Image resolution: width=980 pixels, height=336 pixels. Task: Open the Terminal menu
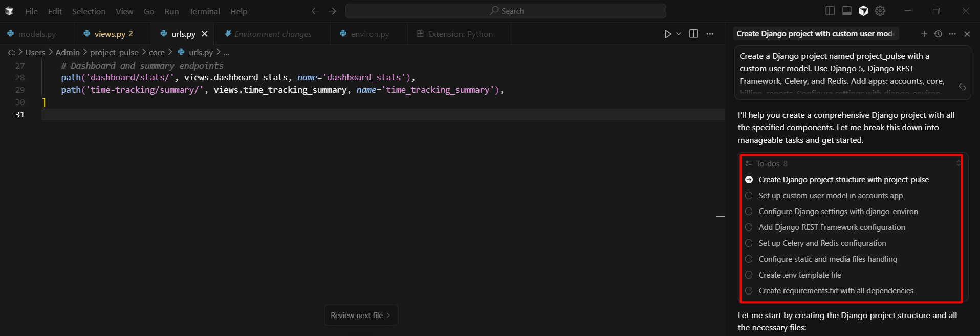coord(205,11)
